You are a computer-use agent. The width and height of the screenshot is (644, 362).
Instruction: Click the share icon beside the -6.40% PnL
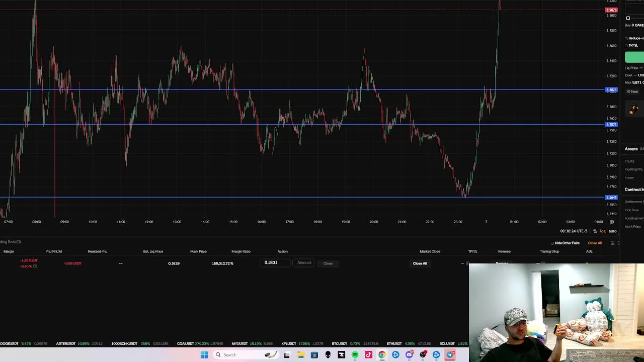35,266
